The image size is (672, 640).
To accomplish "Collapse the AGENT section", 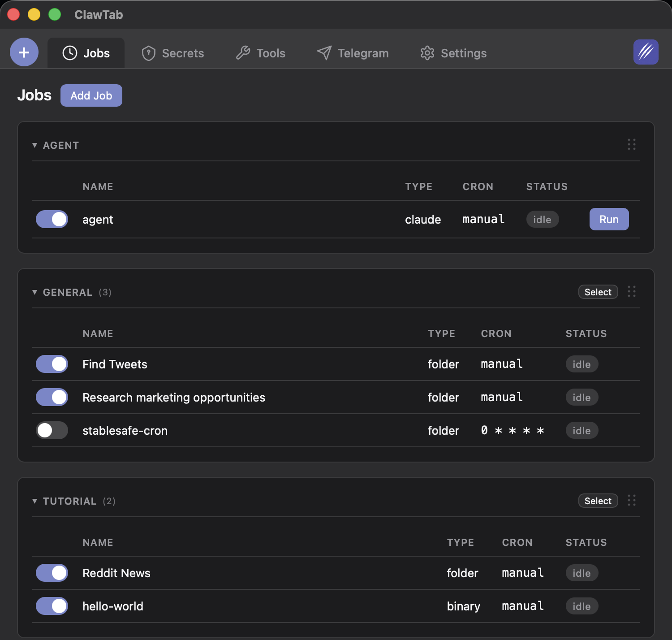I will tap(34, 145).
